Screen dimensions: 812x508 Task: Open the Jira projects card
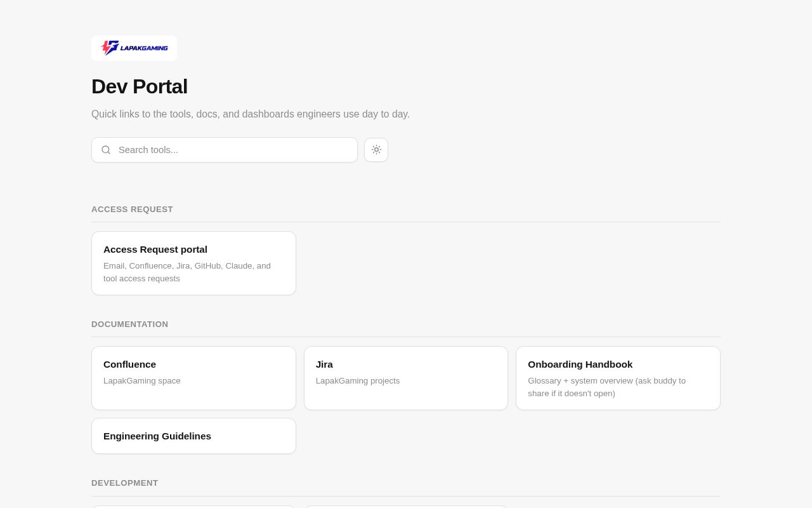point(406,378)
